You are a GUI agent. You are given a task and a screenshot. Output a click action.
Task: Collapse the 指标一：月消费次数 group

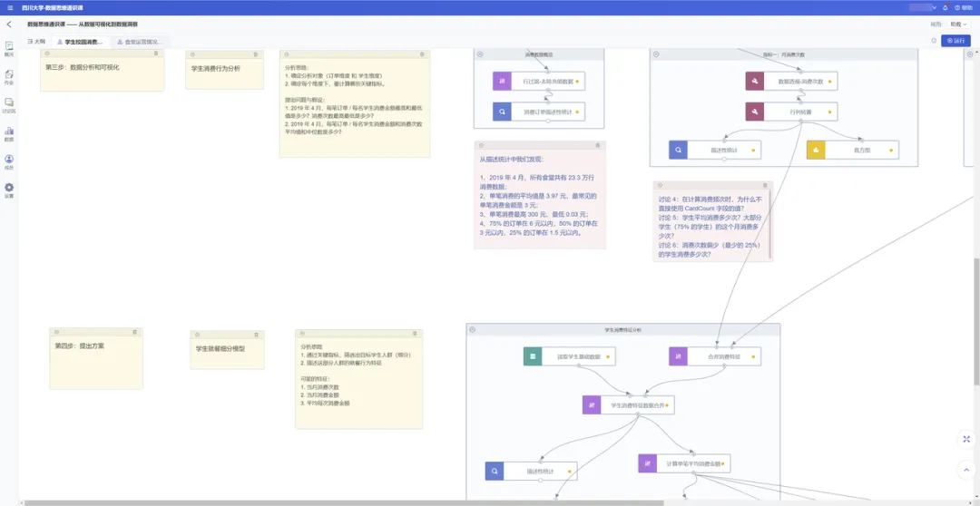(x=656, y=54)
